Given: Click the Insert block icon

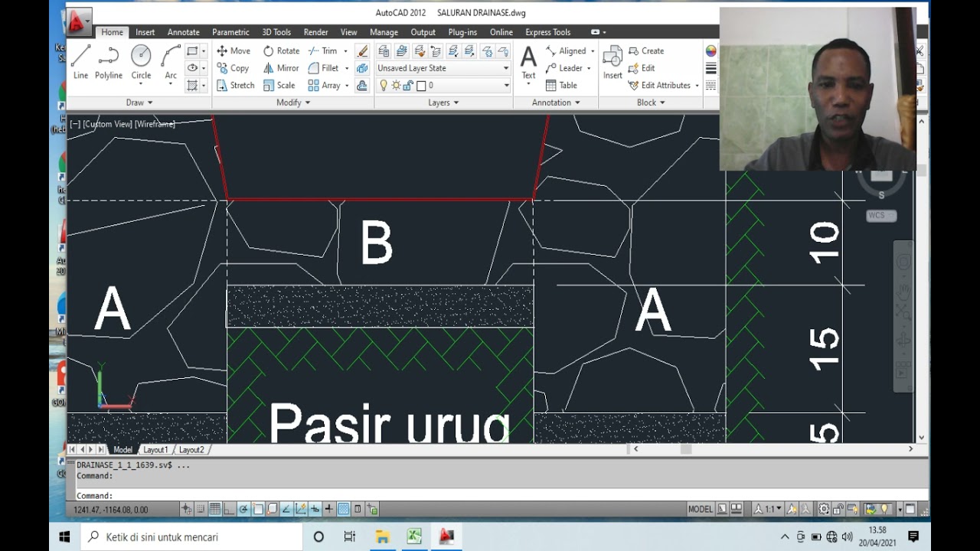Looking at the screenshot, I should (612, 62).
